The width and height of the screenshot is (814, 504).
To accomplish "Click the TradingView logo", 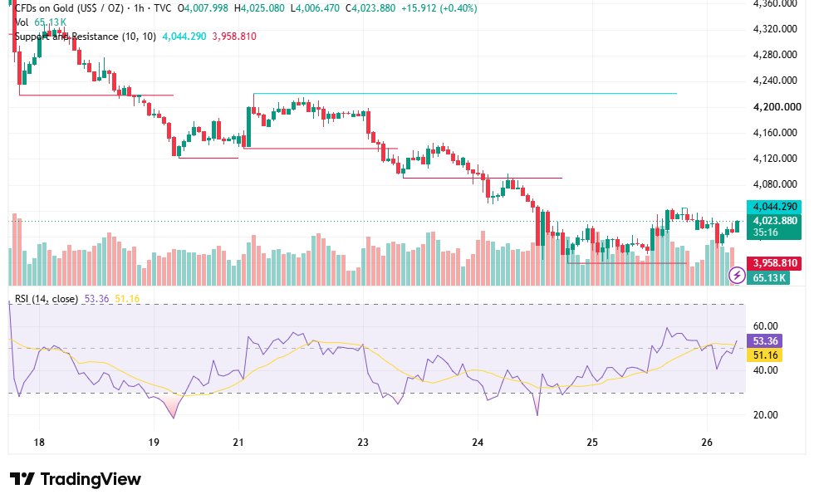I will (x=22, y=478).
